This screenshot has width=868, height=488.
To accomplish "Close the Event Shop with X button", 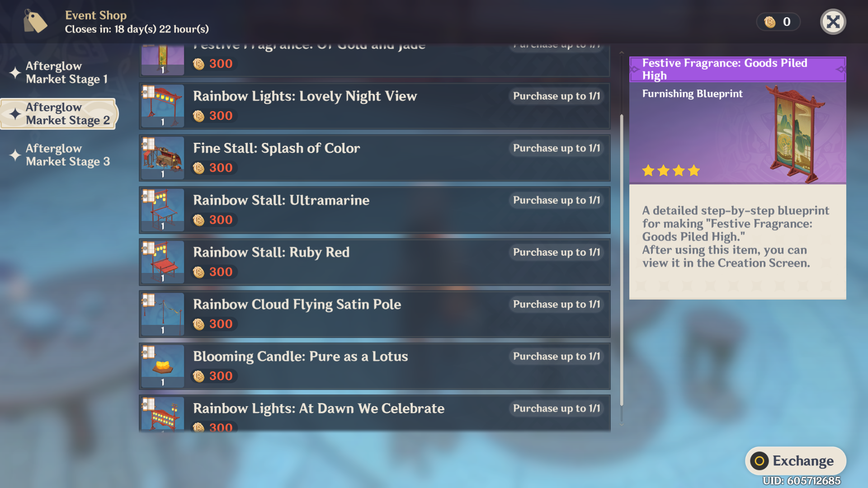I will tap(833, 22).
